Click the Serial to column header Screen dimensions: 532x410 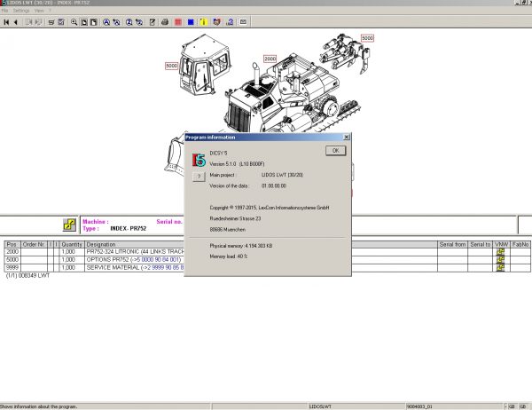pyautogui.click(x=480, y=244)
